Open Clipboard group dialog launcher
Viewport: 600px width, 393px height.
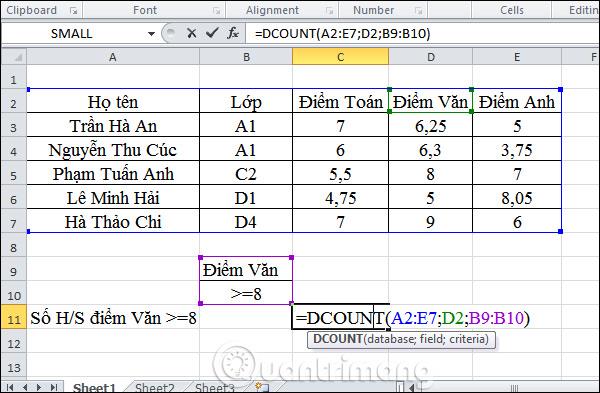(x=73, y=11)
